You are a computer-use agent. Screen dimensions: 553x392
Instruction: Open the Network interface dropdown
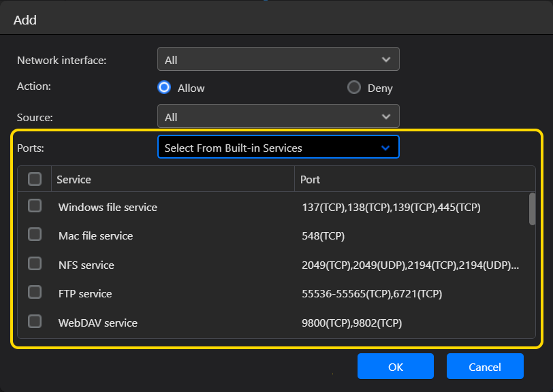279,59
